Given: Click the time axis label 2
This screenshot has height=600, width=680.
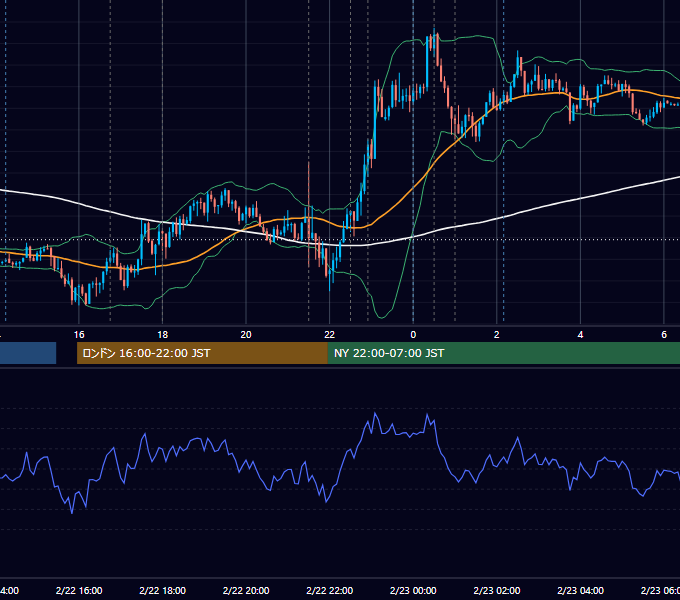Looking at the screenshot, I should [x=497, y=335].
